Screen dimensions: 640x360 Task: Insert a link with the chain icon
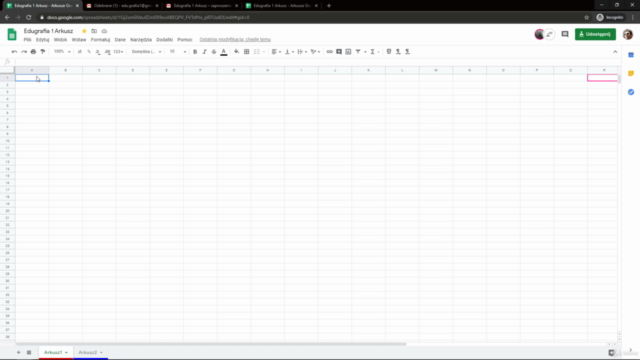329,52
